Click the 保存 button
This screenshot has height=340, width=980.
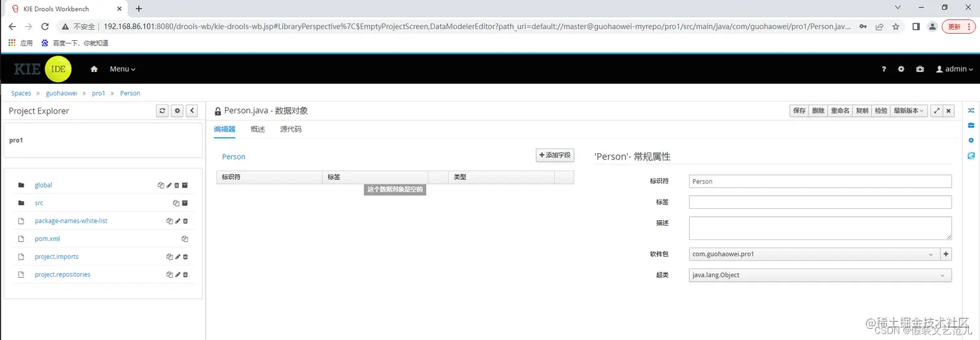(799, 111)
